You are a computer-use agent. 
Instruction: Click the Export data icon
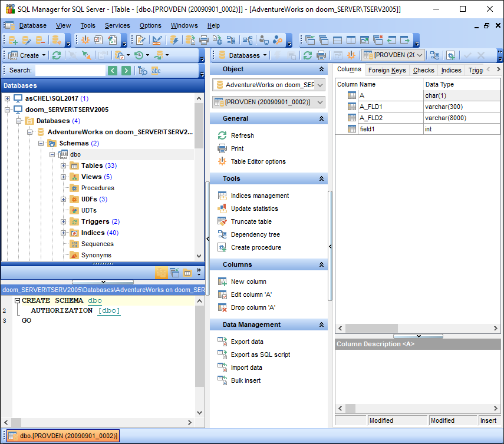[222, 342]
